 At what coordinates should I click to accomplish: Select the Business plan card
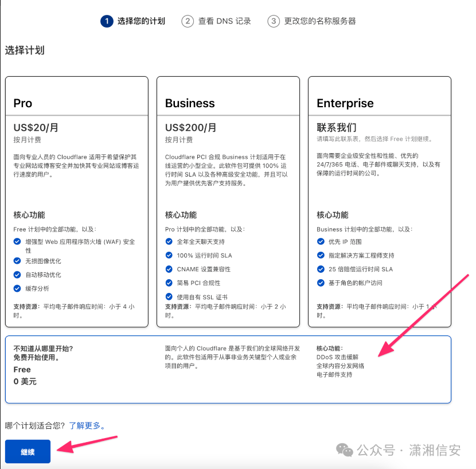[x=228, y=201]
